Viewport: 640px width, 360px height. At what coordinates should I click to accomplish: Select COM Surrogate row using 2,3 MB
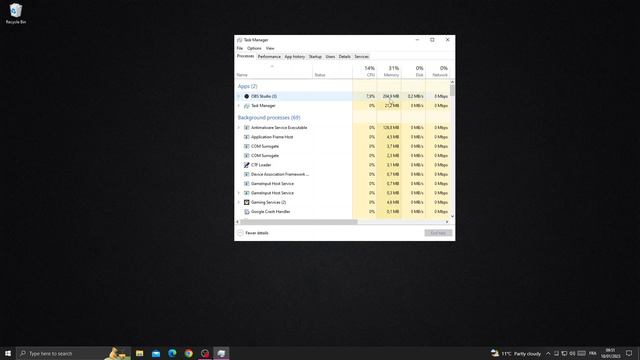343,156
